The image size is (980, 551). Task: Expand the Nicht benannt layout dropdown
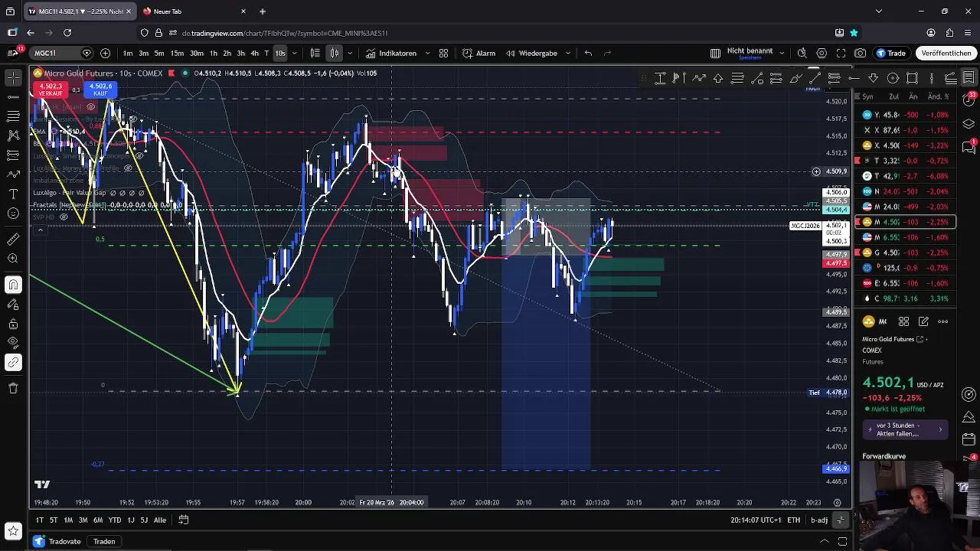point(782,53)
